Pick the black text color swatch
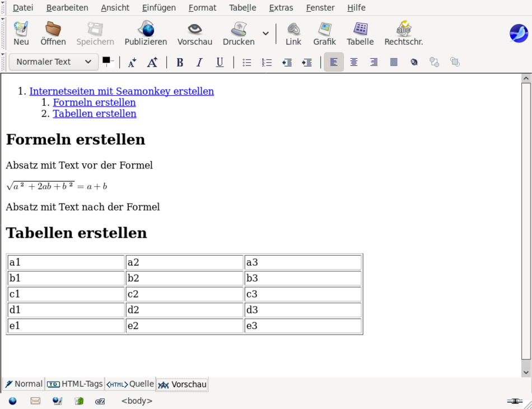Viewport: 532px width, 409px height. pos(106,60)
